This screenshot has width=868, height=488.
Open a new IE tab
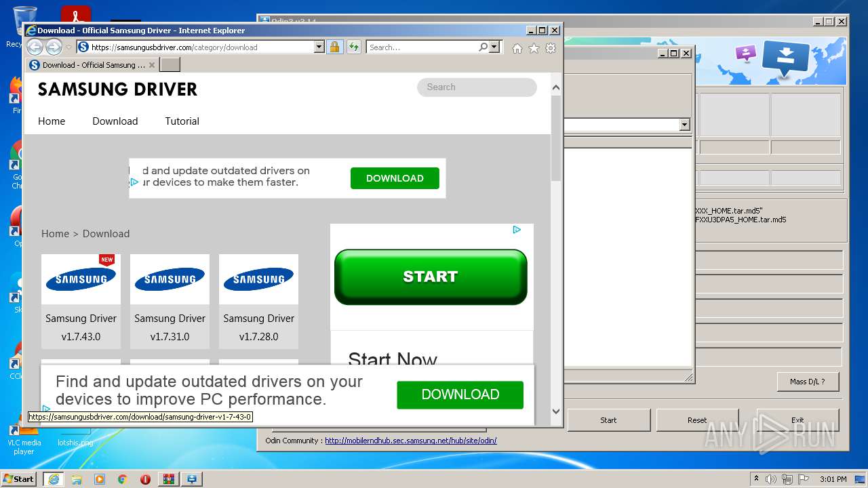tap(170, 64)
